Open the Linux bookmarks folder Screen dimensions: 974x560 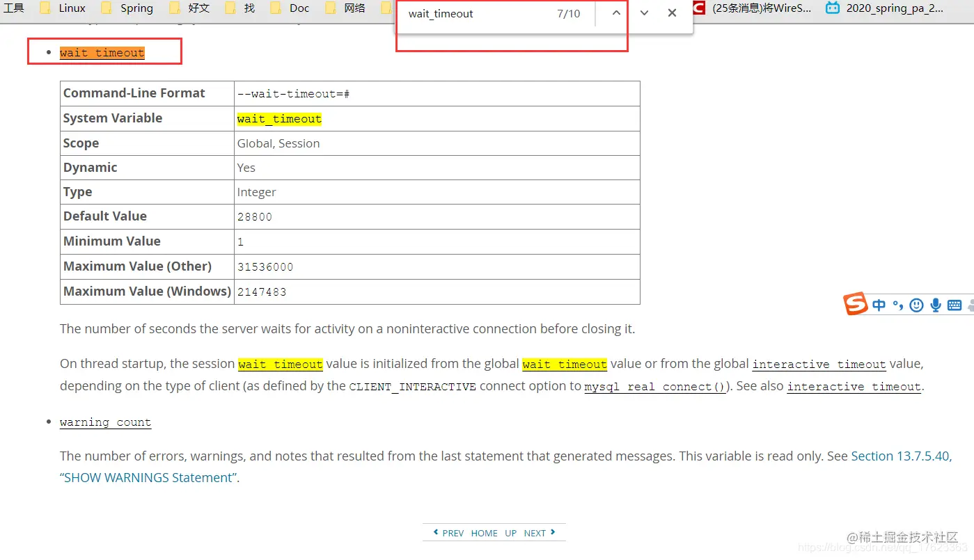63,8
